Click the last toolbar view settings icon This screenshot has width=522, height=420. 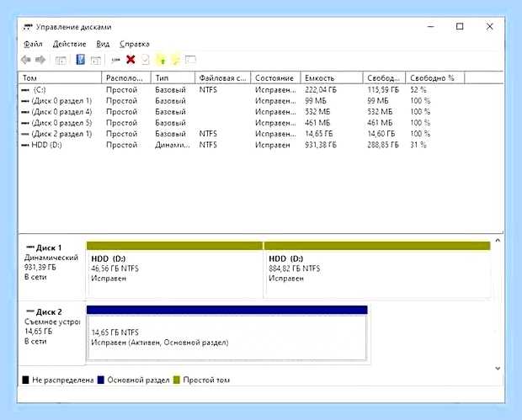[x=190, y=60]
